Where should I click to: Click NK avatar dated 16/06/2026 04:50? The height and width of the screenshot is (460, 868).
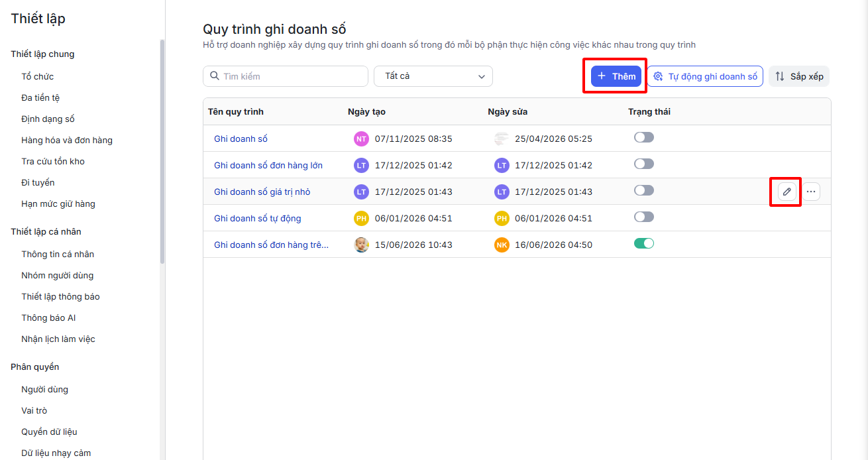pyautogui.click(x=502, y=245)
